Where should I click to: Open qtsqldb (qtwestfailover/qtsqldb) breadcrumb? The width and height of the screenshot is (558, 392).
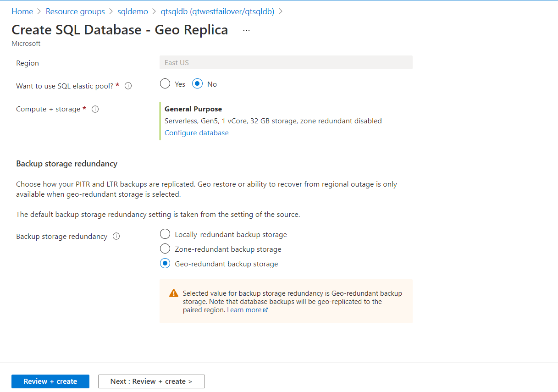[217, 11]
